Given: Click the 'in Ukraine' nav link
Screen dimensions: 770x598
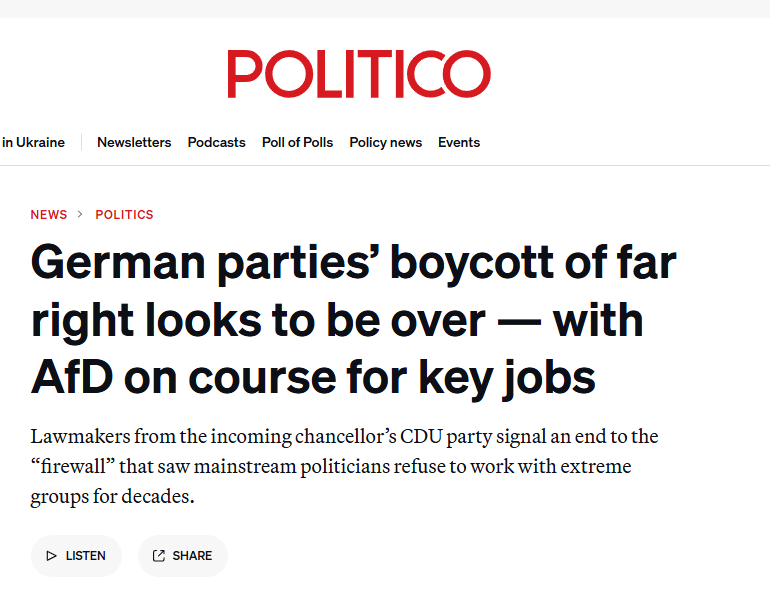Looking at the screenshot, I should coord(33,143).
